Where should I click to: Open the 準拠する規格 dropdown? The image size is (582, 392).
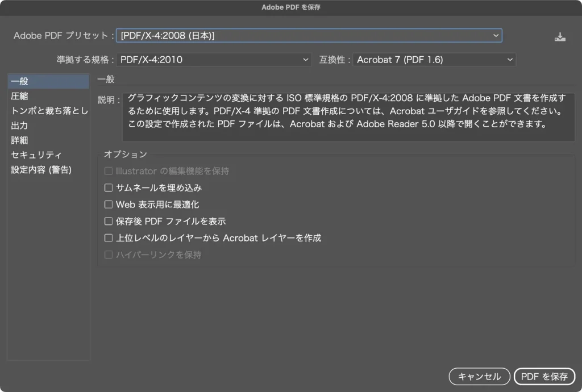(x=214, y=60)
